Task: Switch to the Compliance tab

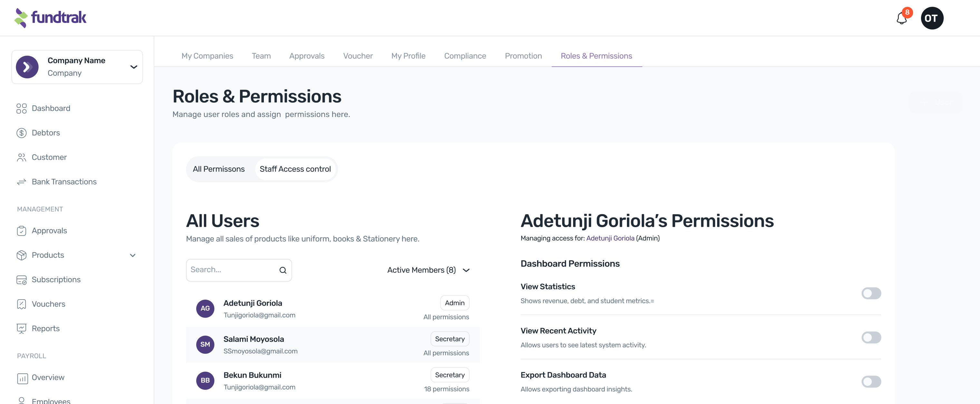Action: (x=465, y=56)
